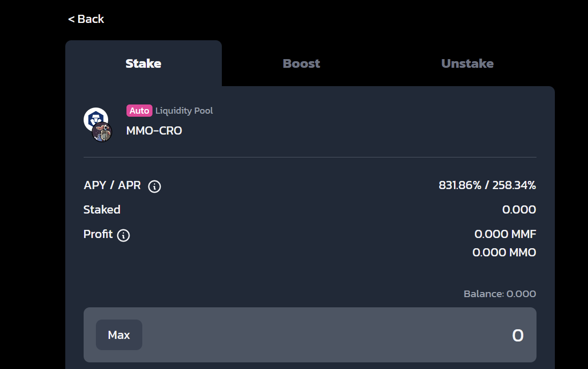Click the Liquidity Pool label

(x=184, y=111)
